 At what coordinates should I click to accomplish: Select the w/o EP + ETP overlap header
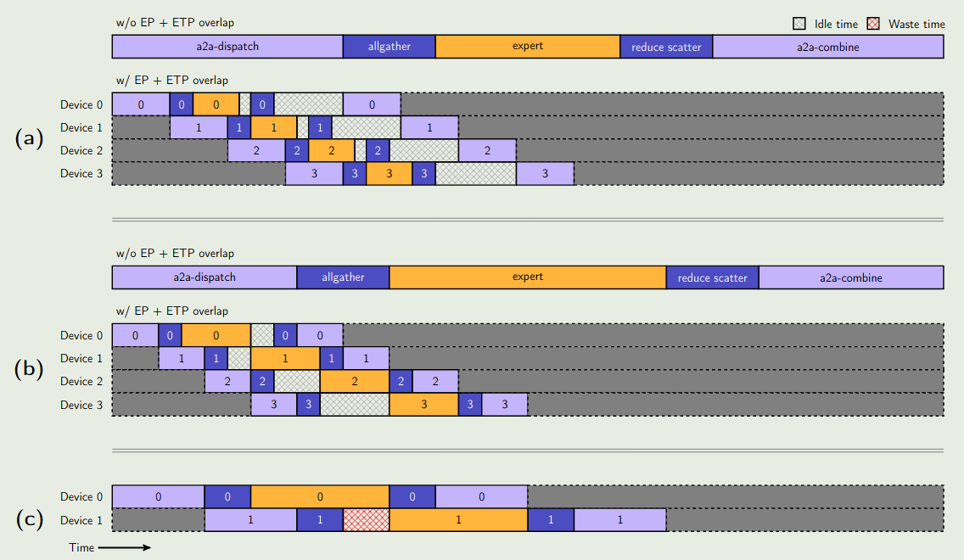pyautogui.click(x=171, y=22)
